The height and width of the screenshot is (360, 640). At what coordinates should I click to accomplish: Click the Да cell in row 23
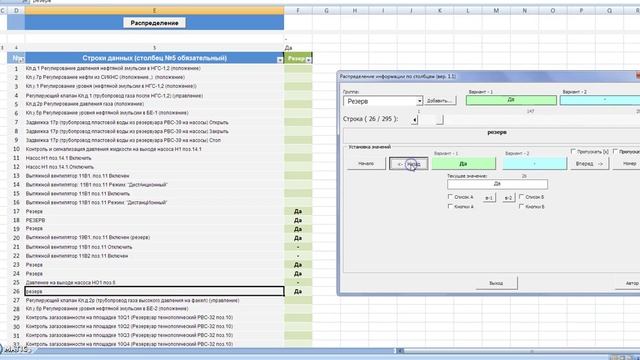(x=298, y=265)
